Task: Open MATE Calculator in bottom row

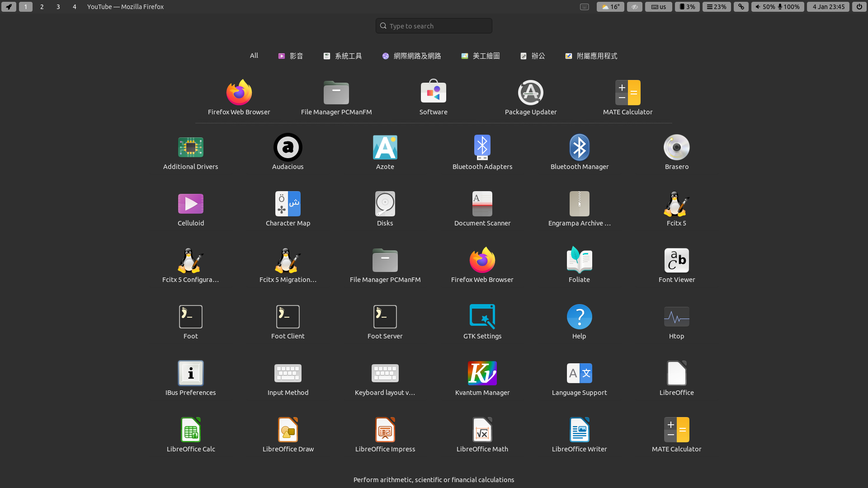Action: [677, 435]
